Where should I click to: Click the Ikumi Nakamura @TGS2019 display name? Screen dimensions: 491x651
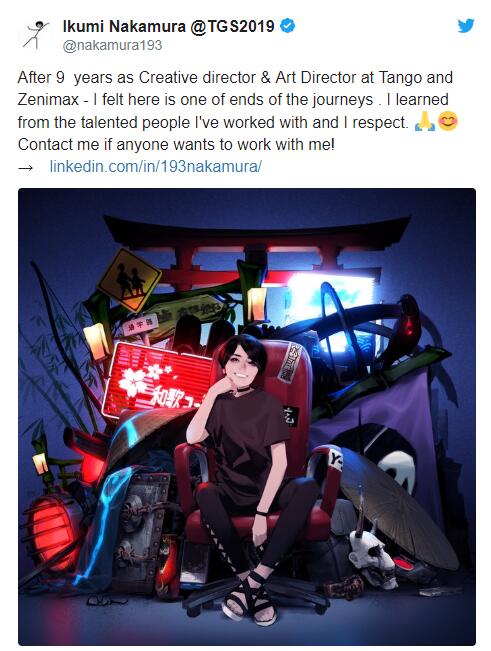(169, 26)
